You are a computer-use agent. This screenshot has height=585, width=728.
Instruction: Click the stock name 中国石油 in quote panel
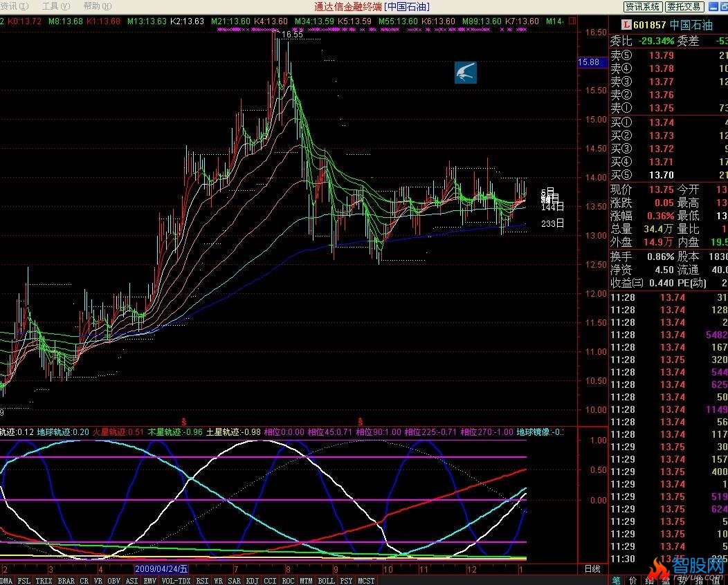tap(691, 25)
